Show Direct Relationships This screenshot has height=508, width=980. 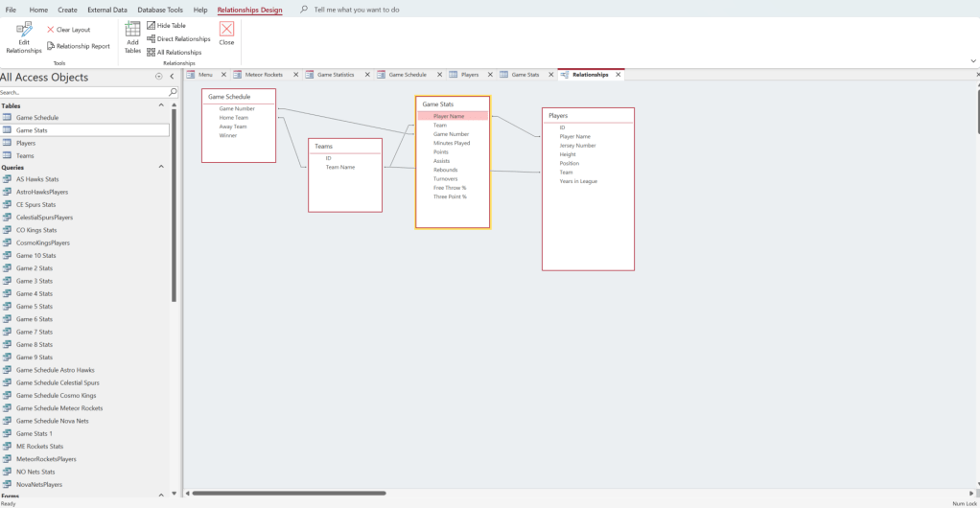pyautogui.click(x=151, y=39)
